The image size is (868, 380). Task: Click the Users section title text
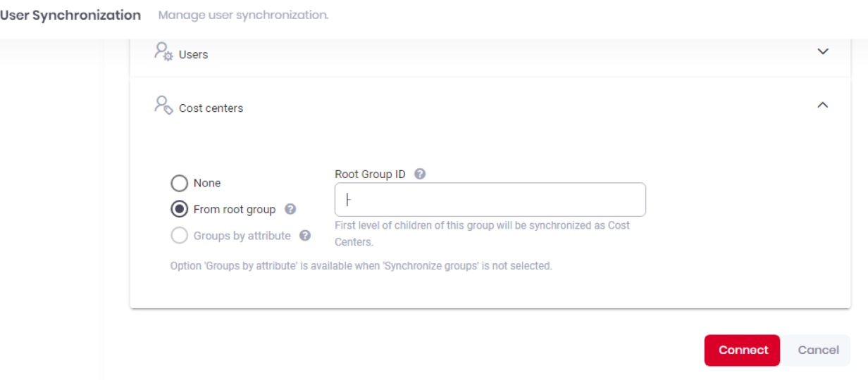(194, 55)
